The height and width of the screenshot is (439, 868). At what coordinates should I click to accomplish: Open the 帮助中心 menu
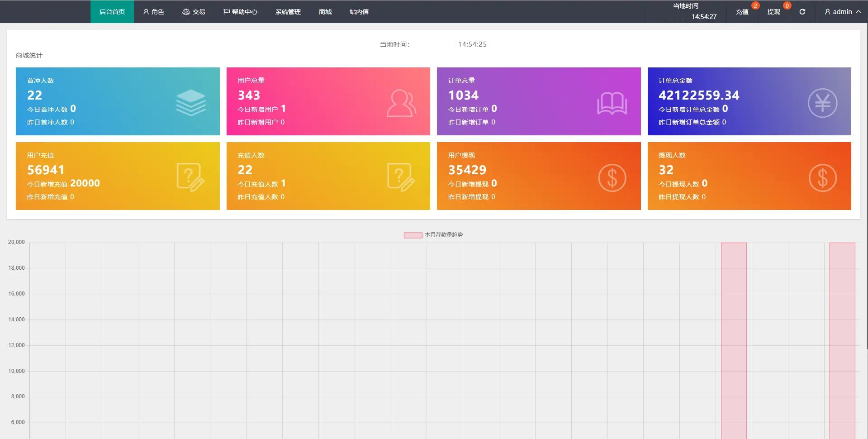pyautogui.click(x=240, y=12)
